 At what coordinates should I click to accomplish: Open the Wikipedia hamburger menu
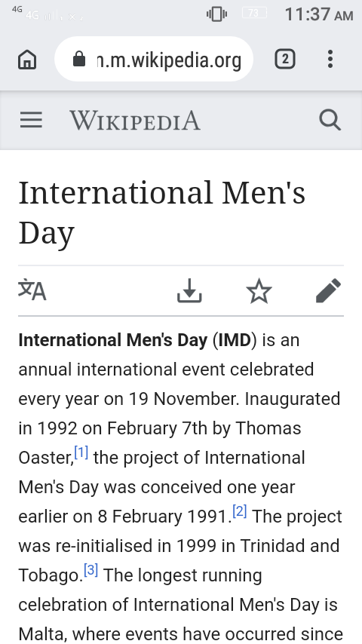pyautogui.click(x=31, y=120)
